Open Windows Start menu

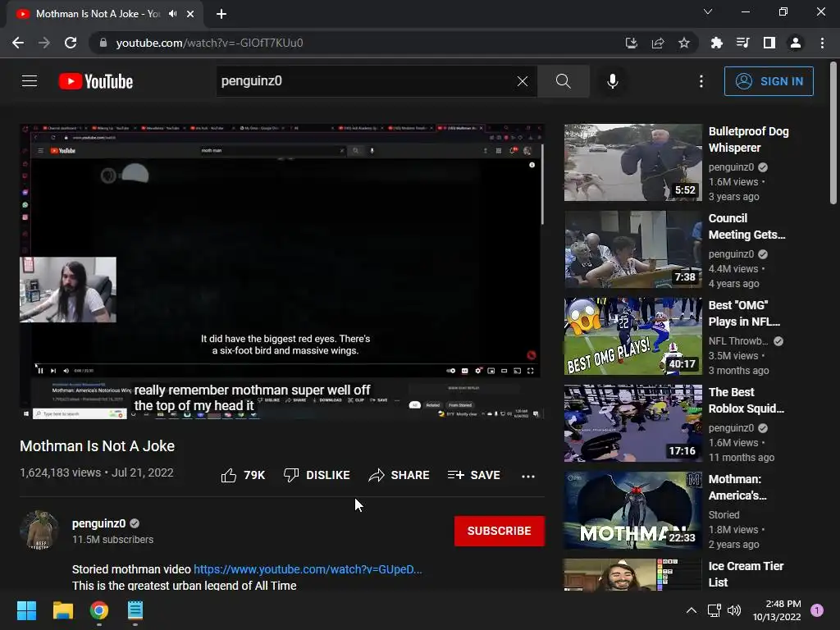26,610
